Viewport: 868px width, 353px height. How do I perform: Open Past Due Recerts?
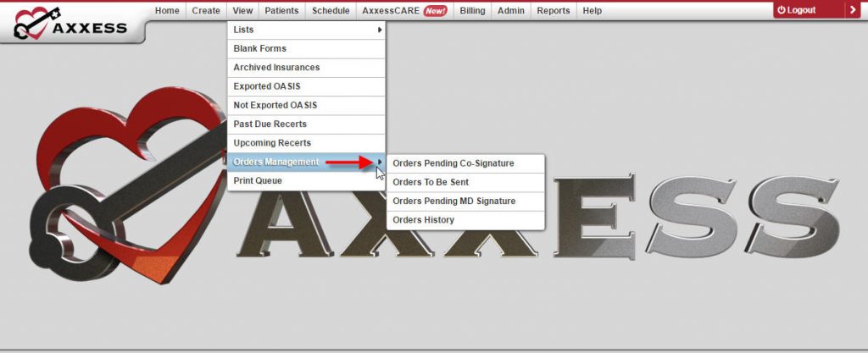pyautogui.click(x=306, y=124)
